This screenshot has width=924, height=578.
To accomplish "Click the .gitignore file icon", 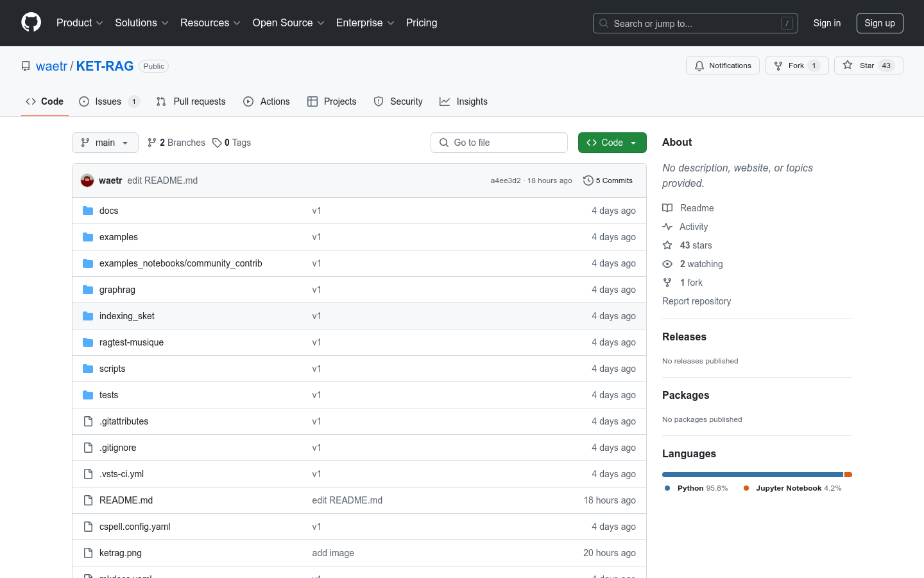I will coord(88,448).
